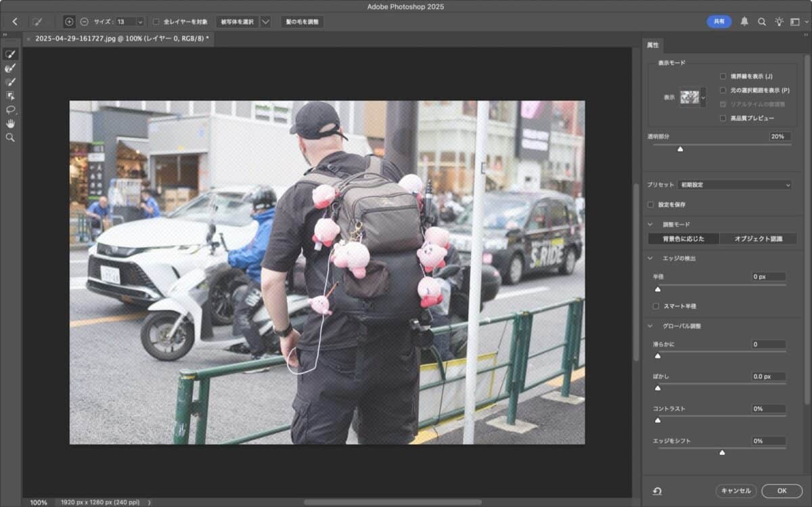
Task: Check the 設定を保存 checkbox
Action: [x=651, y=204]
